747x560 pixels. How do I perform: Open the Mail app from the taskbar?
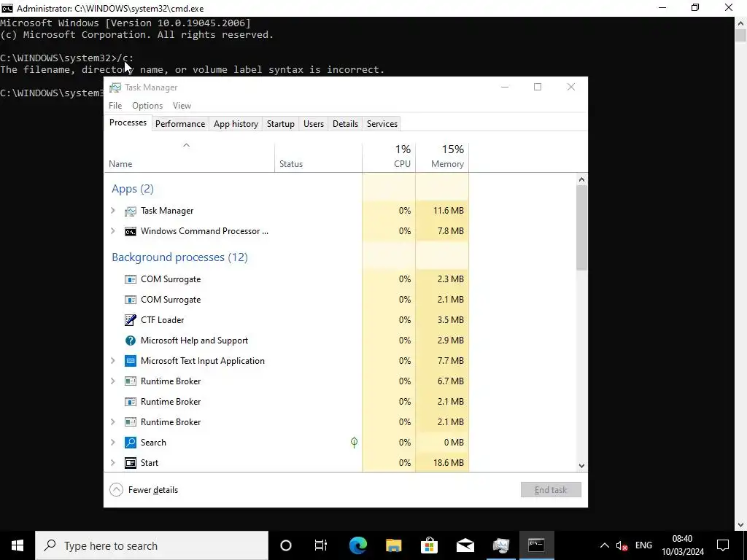(x=465, y=545)
